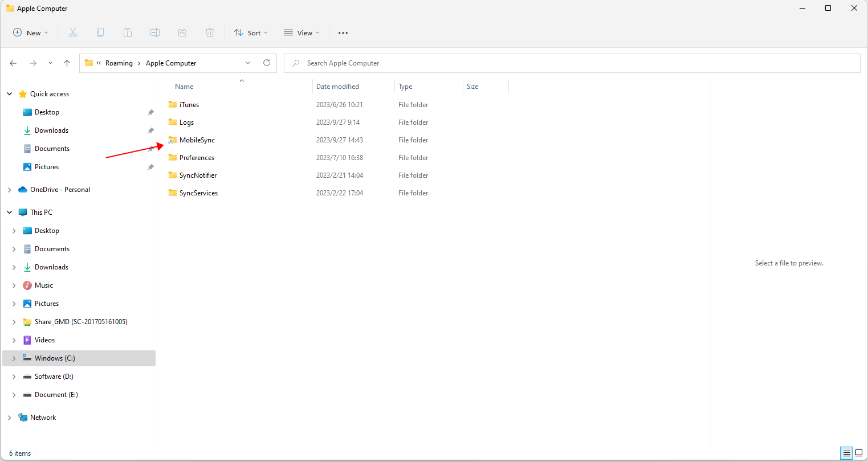
Task: Go back with the left arrow
Action: (x=13, y=63)
